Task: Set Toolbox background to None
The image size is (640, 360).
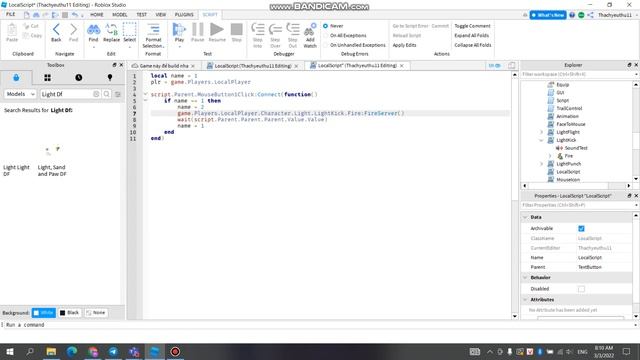Action: [96, 313]
